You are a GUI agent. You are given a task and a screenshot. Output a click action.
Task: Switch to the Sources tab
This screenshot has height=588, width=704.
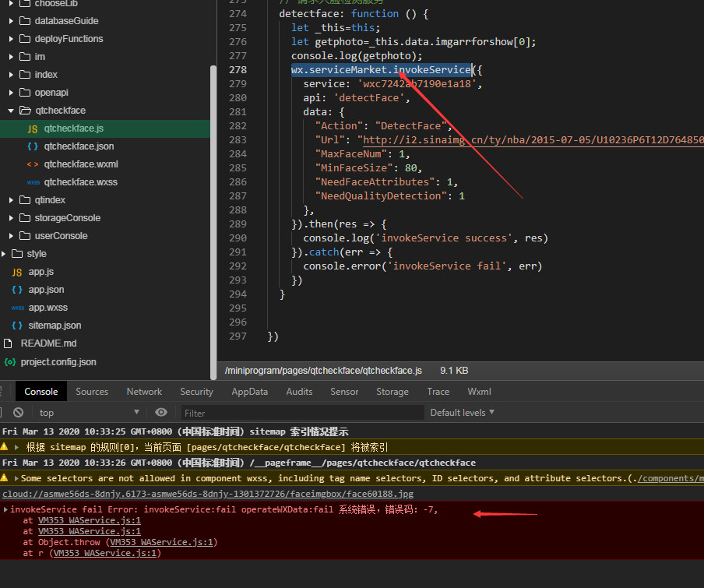(x=92, y=392)
